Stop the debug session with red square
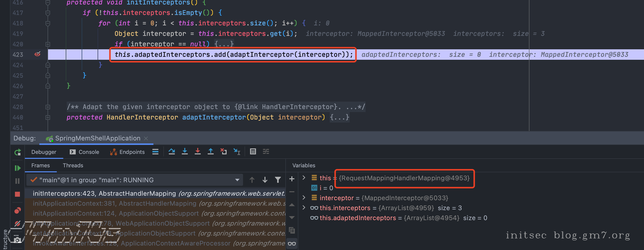This screenshot has width=644, height=250. pyautogui.click(x=17, y=194)
